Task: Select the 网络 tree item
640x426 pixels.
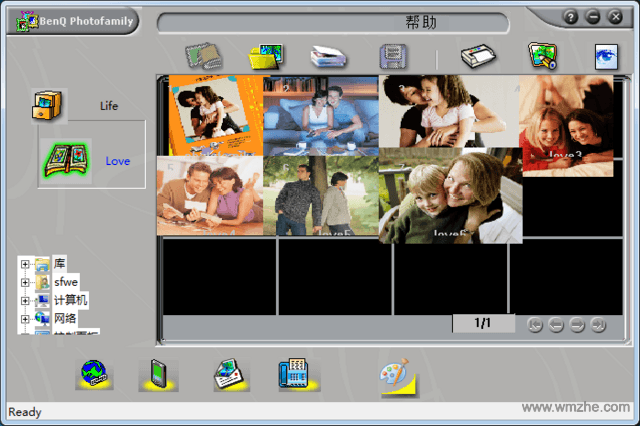Action: [64, 318]
